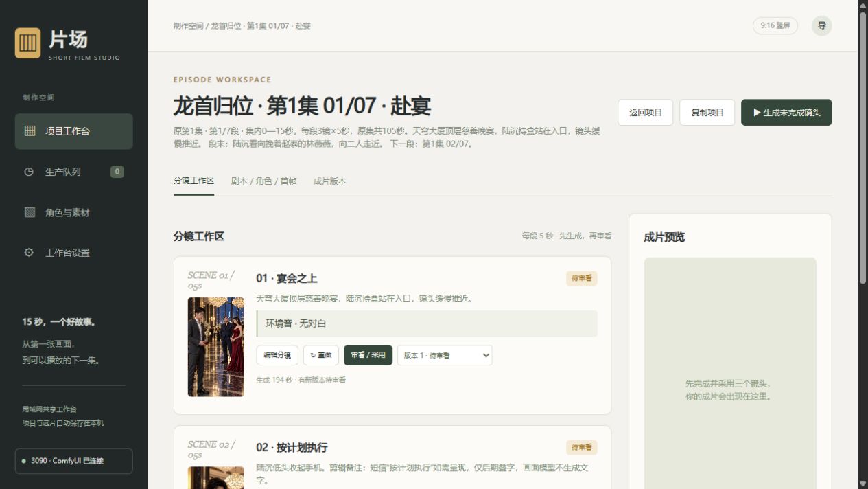Screen dimensions: 868x489
Task: Click the 分镜工作区 section heading
Action: [199, 236]
